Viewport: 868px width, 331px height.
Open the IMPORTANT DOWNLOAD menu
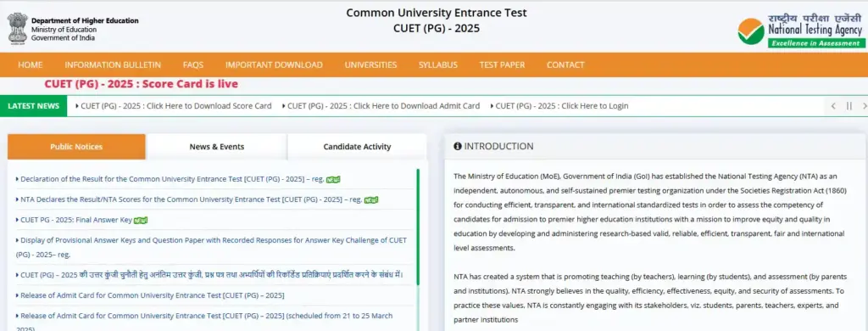[x=274, y=65]
